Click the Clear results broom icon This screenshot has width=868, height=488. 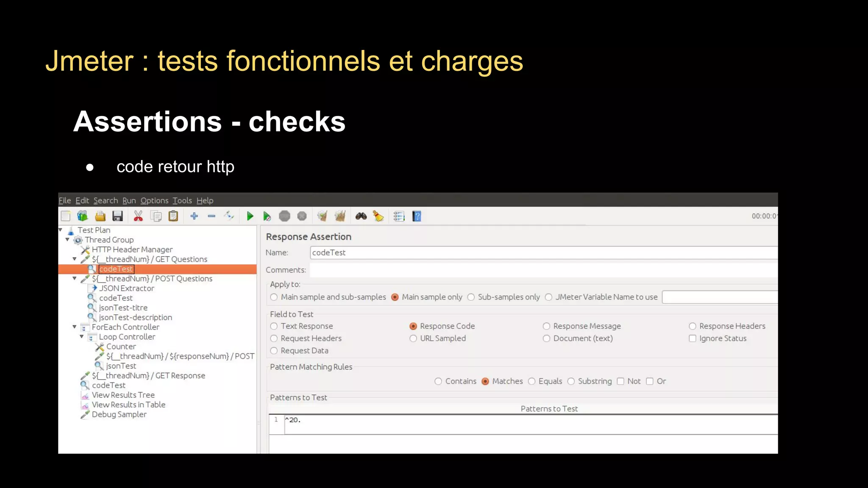pos(323,216)
